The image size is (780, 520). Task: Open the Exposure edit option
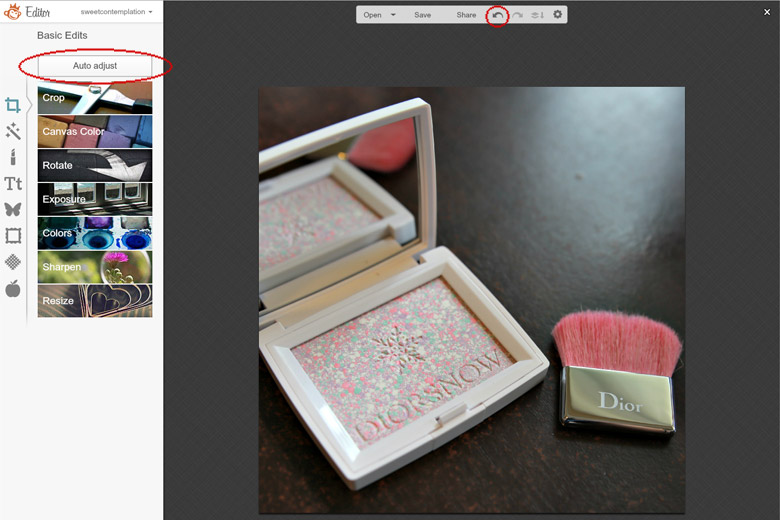point(95,200)
